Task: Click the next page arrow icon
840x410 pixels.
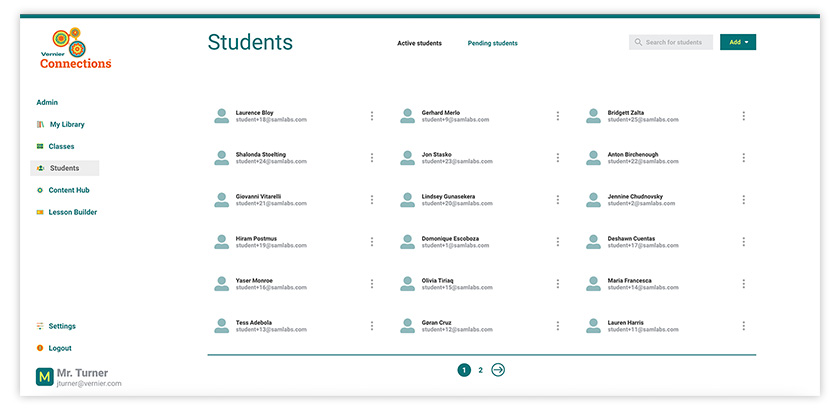Action: click(x=498, y=370)
